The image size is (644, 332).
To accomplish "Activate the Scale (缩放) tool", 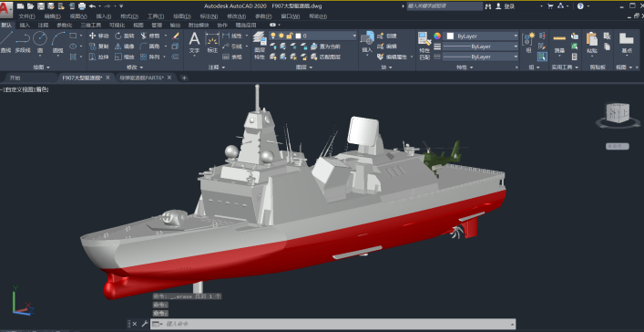I will (125, 57).
